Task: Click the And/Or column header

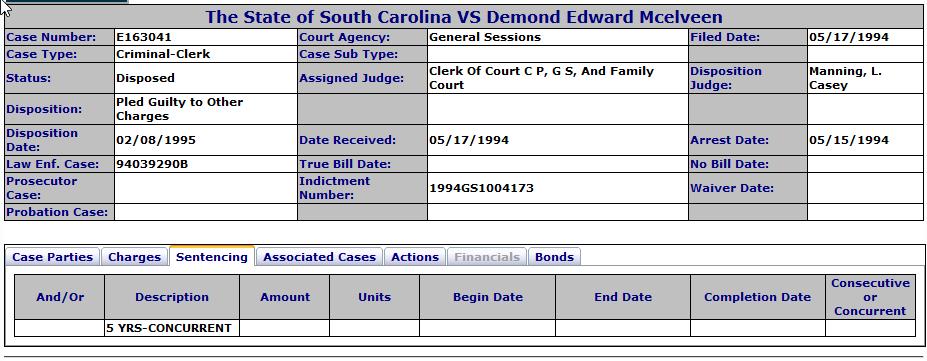Action: (x=60, y=297)
